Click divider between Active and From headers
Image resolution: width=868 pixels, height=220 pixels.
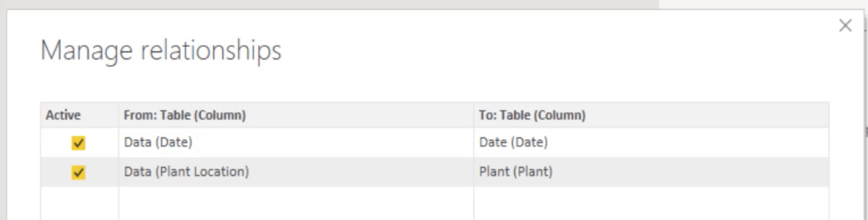118,115
